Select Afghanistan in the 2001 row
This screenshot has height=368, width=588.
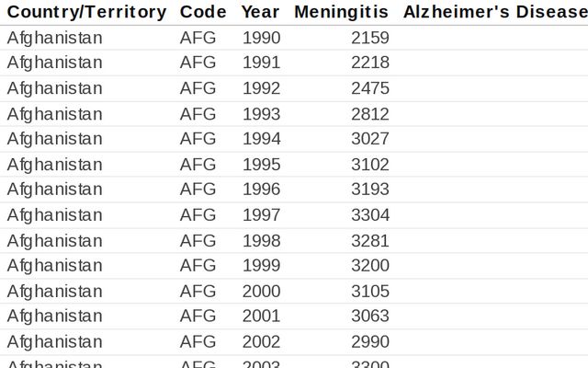[x=55, y=316]
